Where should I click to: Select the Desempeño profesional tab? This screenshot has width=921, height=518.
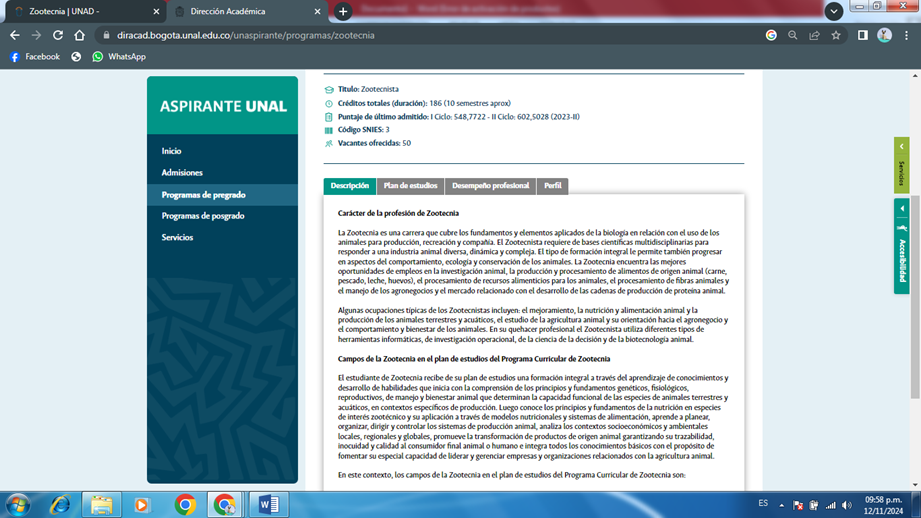click(490, 186)
